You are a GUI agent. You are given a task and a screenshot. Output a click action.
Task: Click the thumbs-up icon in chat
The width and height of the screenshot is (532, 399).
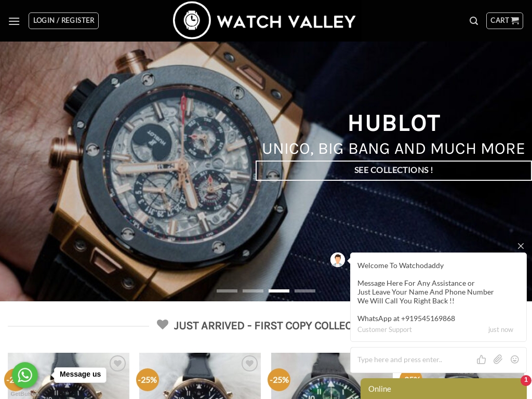481,360
